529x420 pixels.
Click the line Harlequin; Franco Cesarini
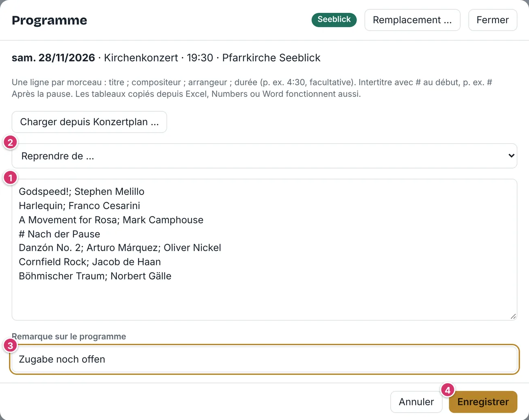79,206
